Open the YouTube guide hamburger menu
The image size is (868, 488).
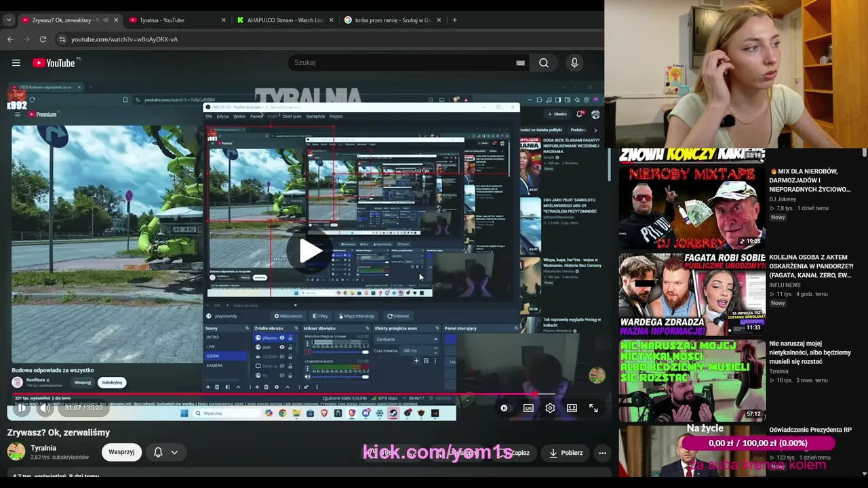(x=16, y=63)
